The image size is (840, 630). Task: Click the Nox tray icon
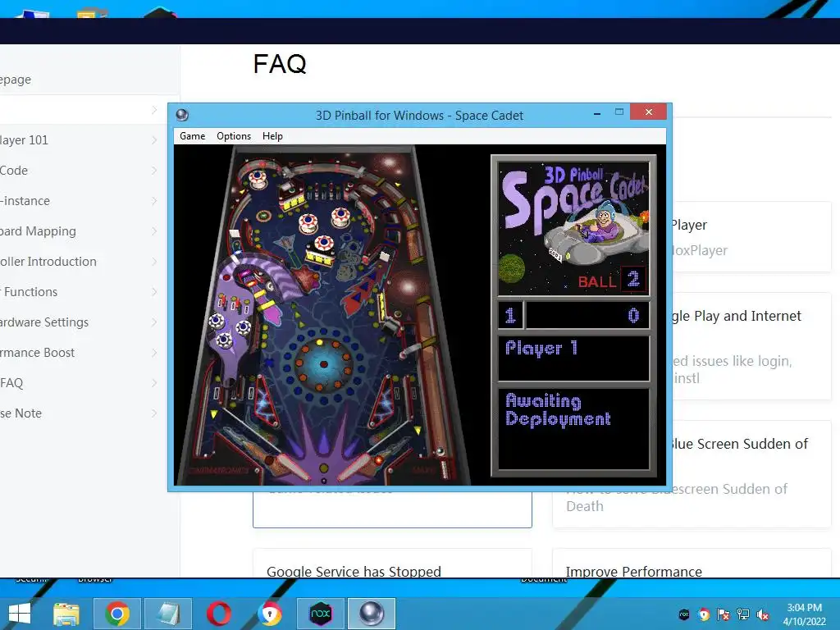coord(684,614)
